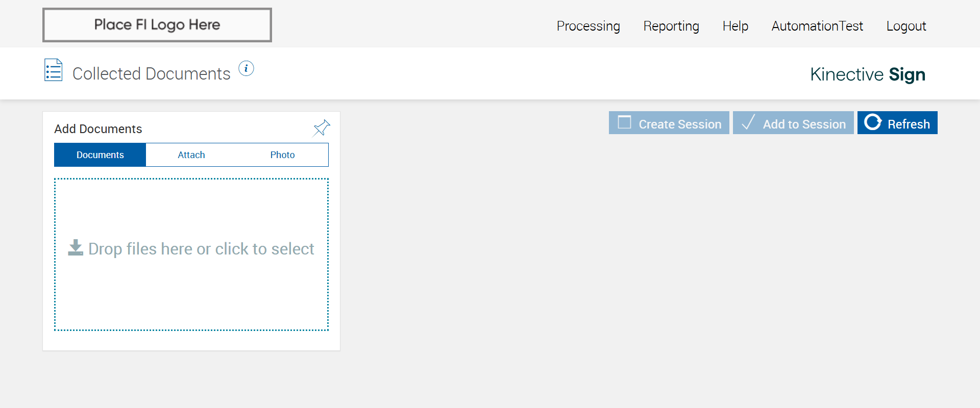Viewport: 980px width, 408px height.
Task: Click the Place FI Logo Here image
Action: [x=157, y=25]
